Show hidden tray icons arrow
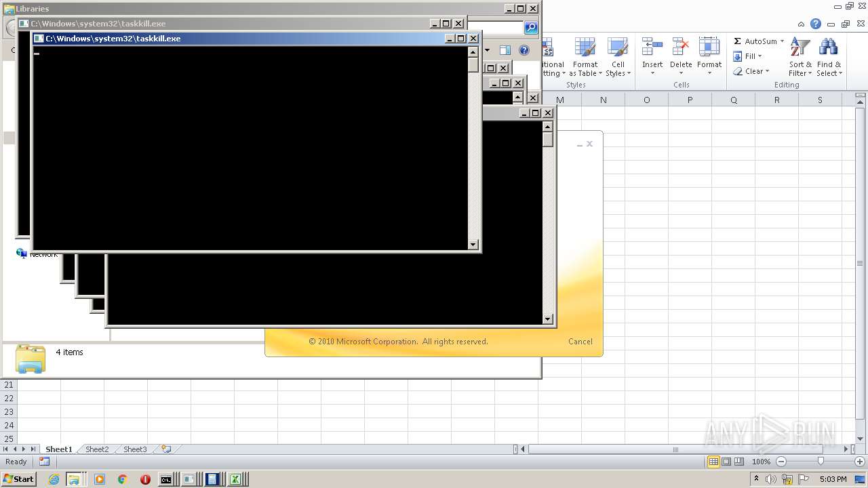This screenshot has height=488, width=868. (x=756, y=479)
